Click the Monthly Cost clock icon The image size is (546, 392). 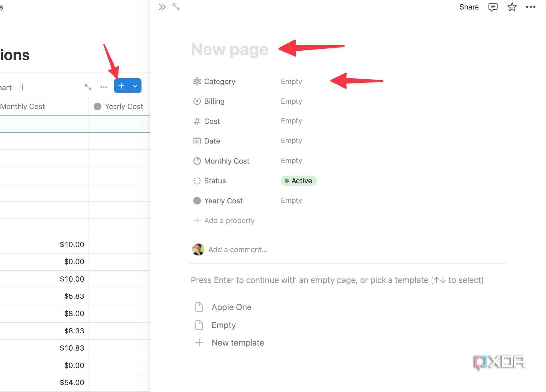(x=197, y=161)
